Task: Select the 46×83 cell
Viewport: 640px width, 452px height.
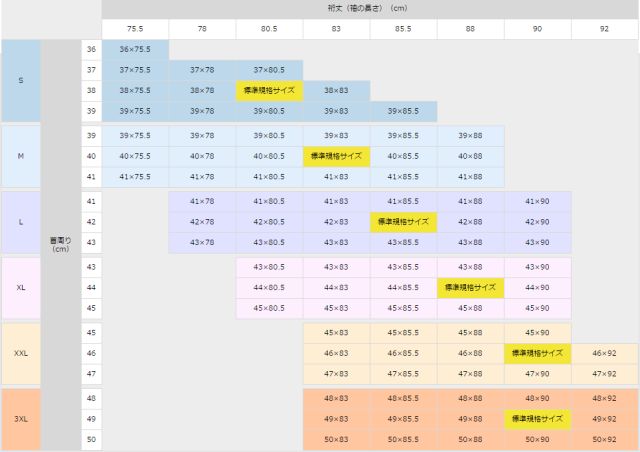Action: [336, 354]
